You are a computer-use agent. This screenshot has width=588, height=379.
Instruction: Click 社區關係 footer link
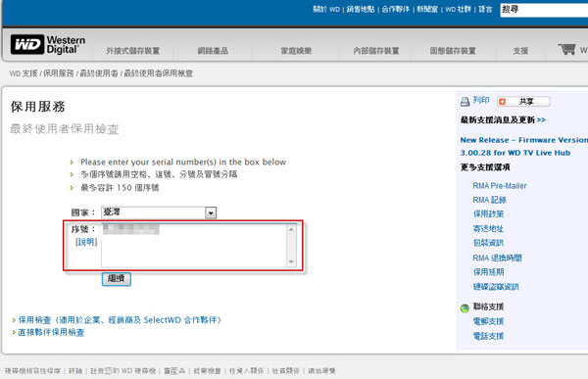click(286, 371)
